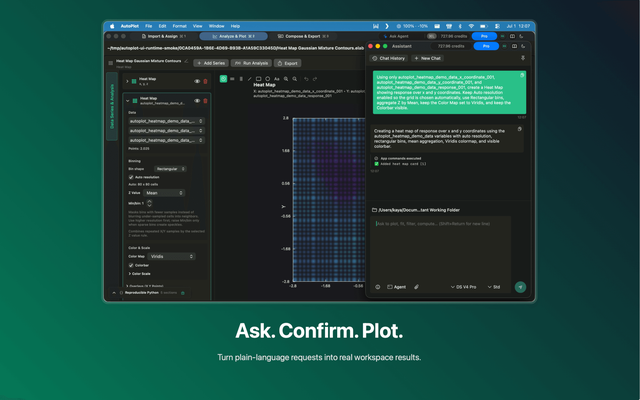Open the Std mode dropdown

coord(493,287)
